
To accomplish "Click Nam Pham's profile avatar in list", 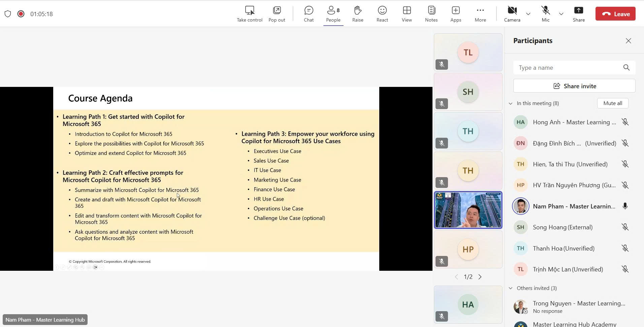I will tap(521, 206).
